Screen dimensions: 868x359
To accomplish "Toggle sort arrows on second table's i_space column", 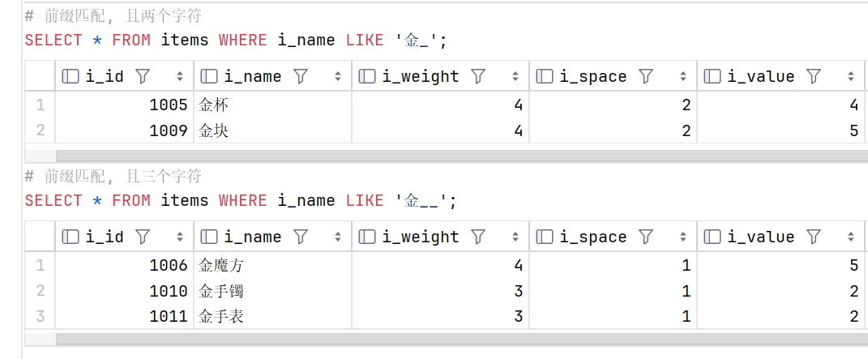I will point(683,237).
